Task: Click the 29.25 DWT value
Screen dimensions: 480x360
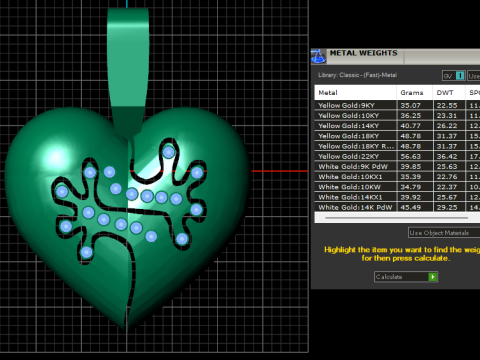Action: click(447, 207)
